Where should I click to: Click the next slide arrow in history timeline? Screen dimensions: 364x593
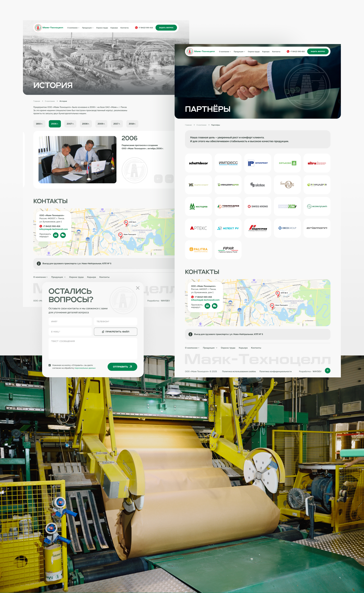169,179
